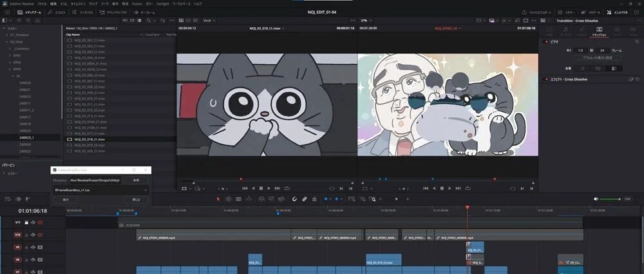Toggle loop playback in timeline viewer
The image size is (644, 274).
[468, 188]
